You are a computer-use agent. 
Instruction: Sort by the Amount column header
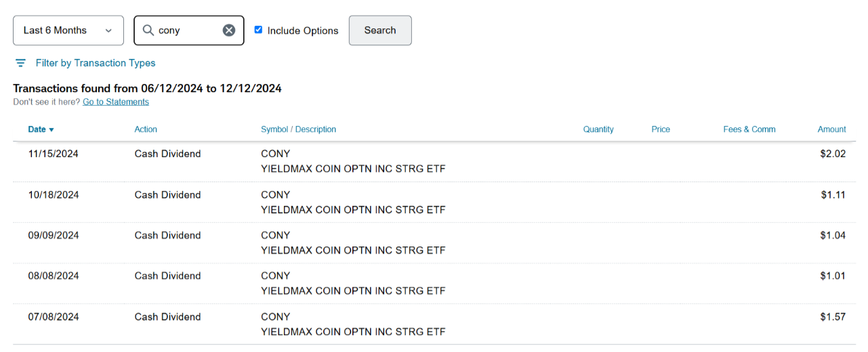pos(831,129)
